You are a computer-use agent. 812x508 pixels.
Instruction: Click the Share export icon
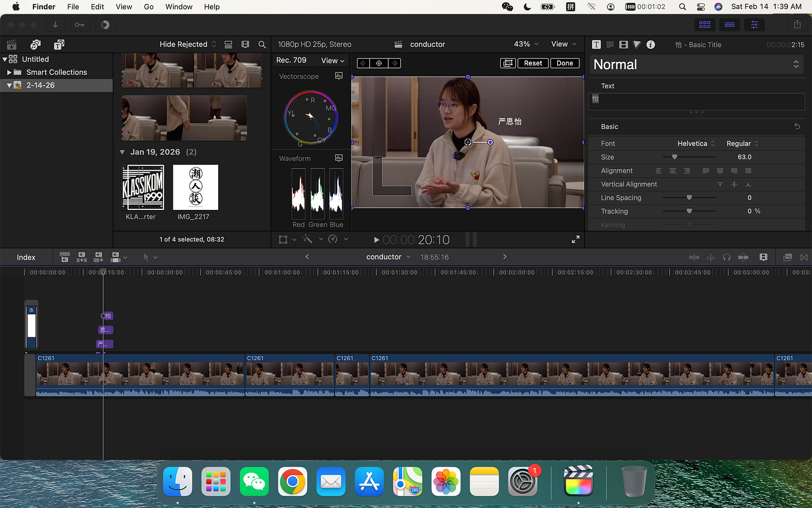click(x=797, y=25)
